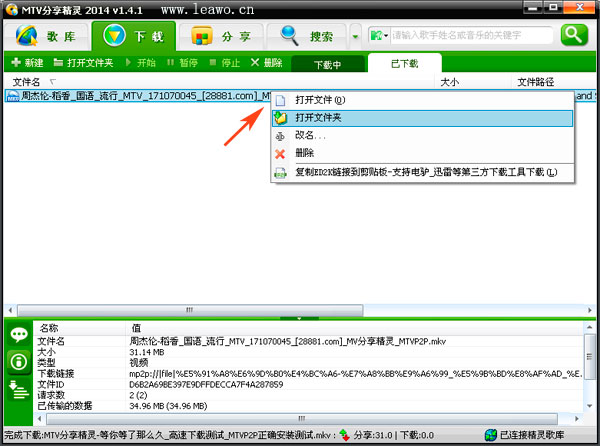The image size is (600, 446).
Task: Choose 删除 from the context menu
Action: coord(422,153)
